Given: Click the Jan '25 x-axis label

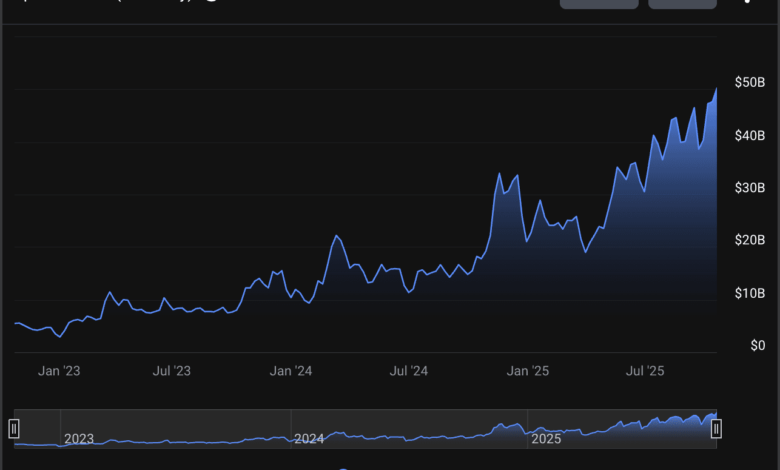Looking at the screenshot, I should 528,371.
